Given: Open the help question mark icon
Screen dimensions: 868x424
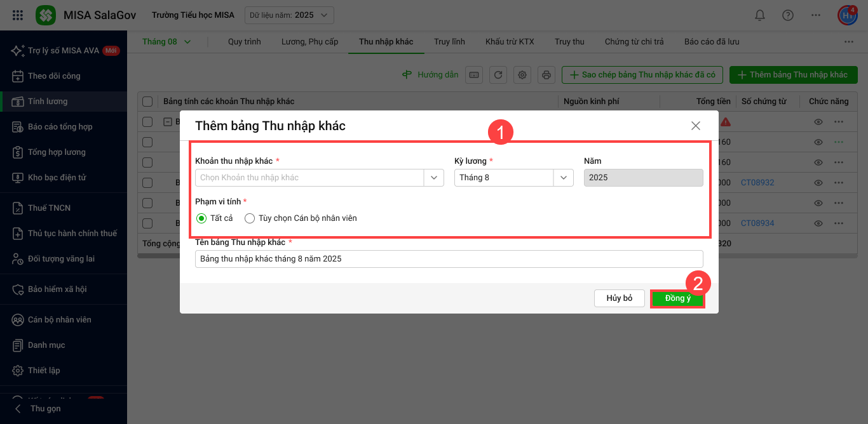Looking at the screenshot, I should [x=788, y=15].
